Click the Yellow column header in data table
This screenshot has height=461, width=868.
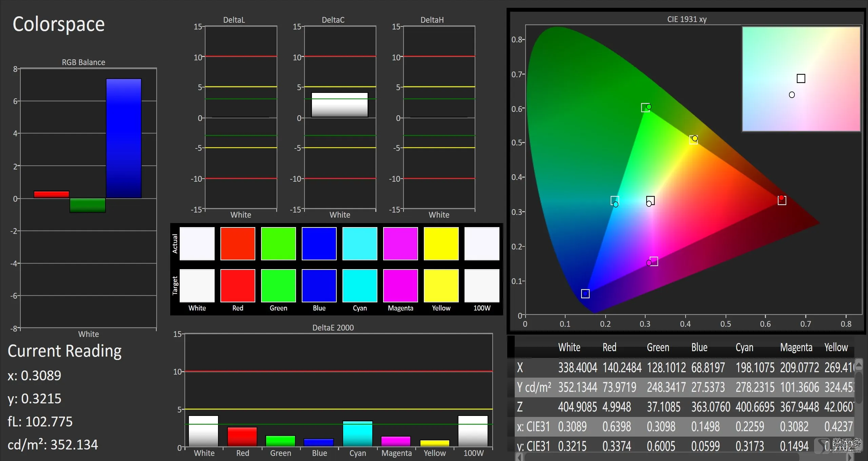click(836, 347)
